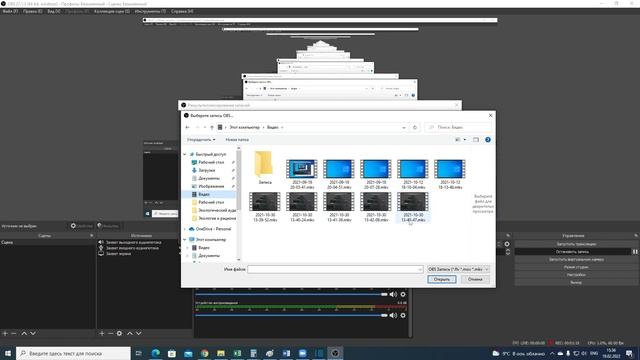Open the Справка menu
This screenshot has width=640, height=360.
coord(182,11)
